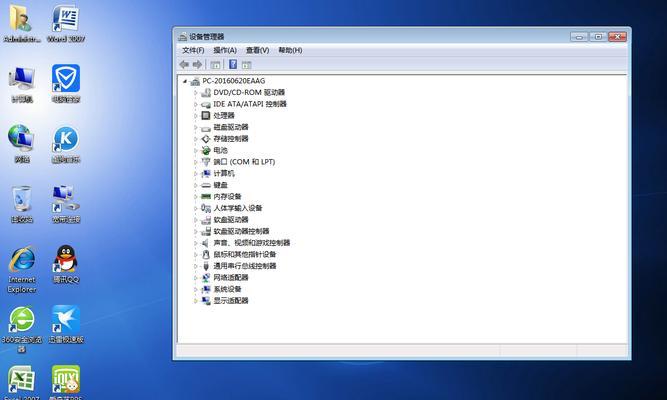This screenshot has height=400, width=667.
Task: Expand the 系统设备 node
Action: (x=196, y=289)
